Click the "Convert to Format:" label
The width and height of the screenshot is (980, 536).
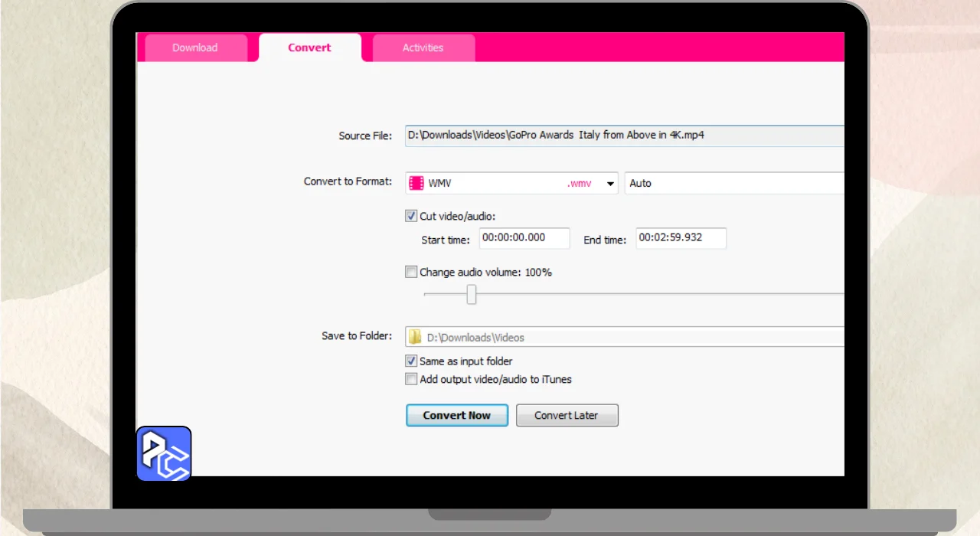click(x=348, y=181)
